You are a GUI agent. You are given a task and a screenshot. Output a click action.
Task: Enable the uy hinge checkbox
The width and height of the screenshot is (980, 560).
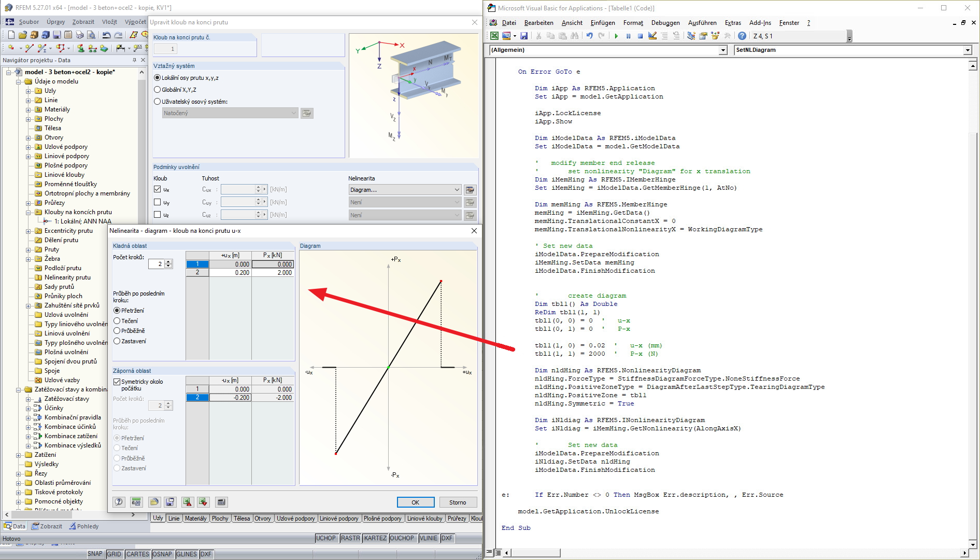158,202
